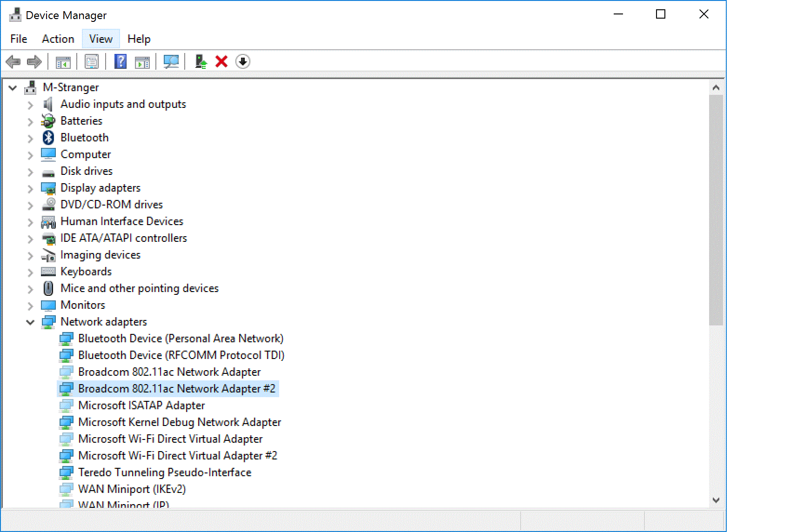Click the Imaging devices camera icon
The image size is (804, 532).
(48, 255)
